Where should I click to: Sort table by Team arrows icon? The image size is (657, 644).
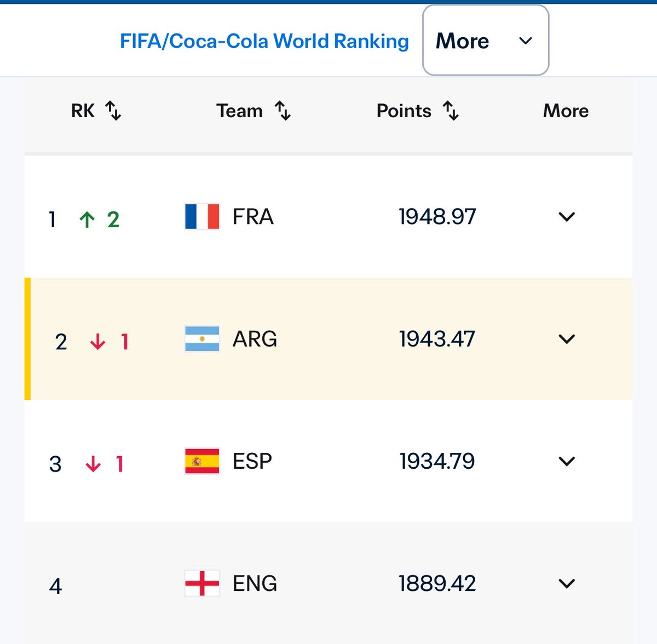(283, 111)
